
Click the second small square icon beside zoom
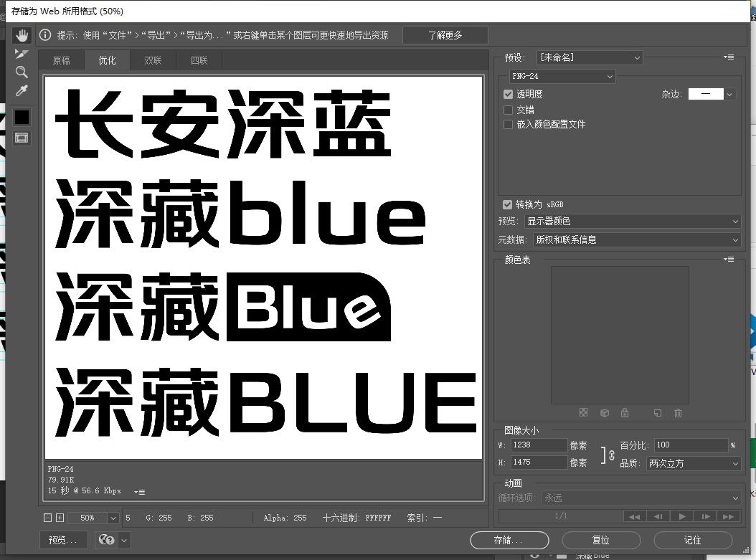60,518
